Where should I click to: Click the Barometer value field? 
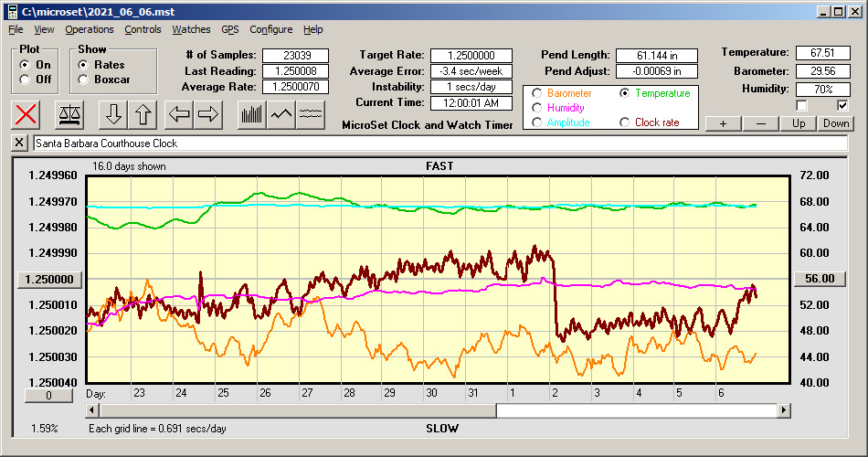click(x=822, y=71)
